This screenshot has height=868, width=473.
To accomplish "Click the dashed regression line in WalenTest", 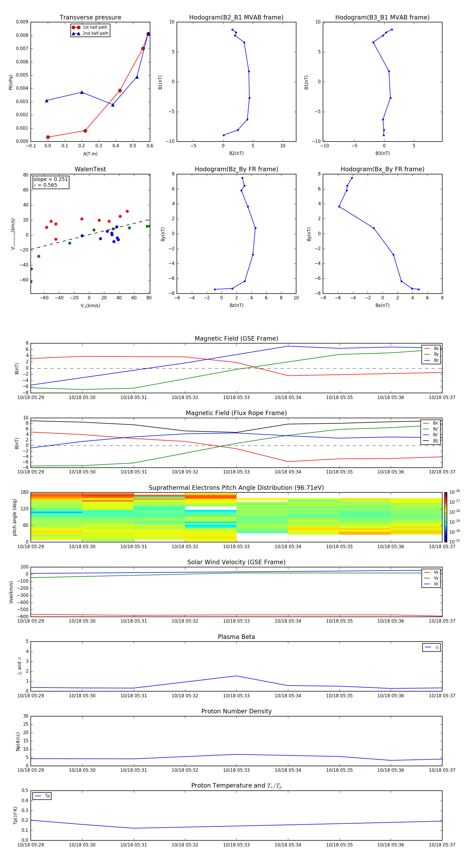I will pos(90,235).
